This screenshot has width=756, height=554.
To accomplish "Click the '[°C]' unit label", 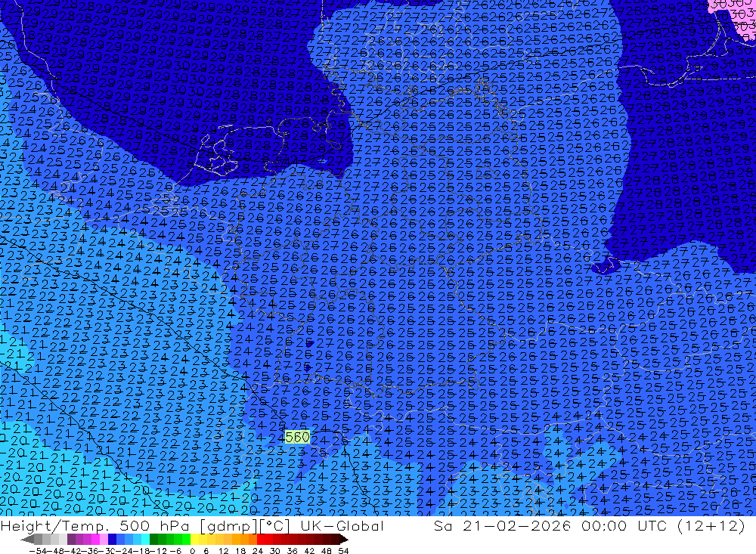I will coord(274,526).
